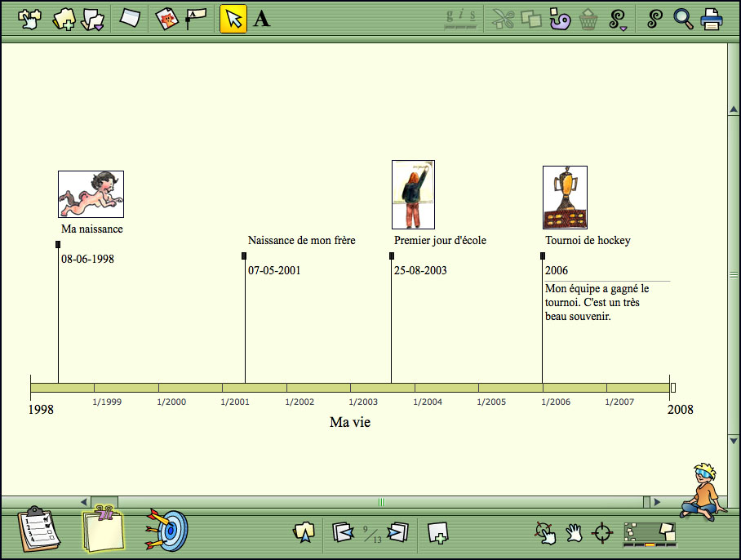The image size is (741, 560).
Task: Switch to the clipped notepad view
Action: click(104, 529)
